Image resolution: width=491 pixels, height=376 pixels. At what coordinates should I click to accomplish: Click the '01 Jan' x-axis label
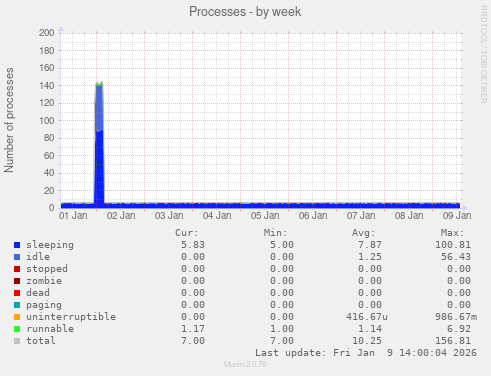[x=73, y=216]
